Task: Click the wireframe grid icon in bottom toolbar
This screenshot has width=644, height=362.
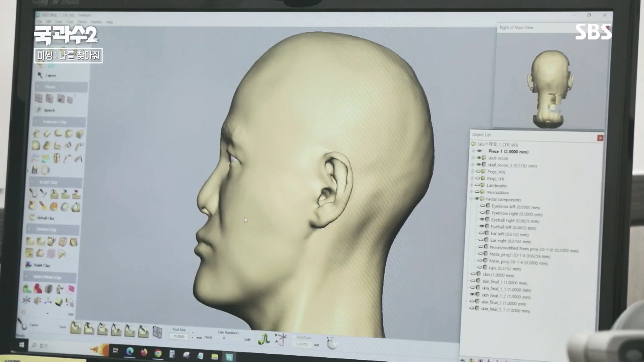Action: [157, 331]
